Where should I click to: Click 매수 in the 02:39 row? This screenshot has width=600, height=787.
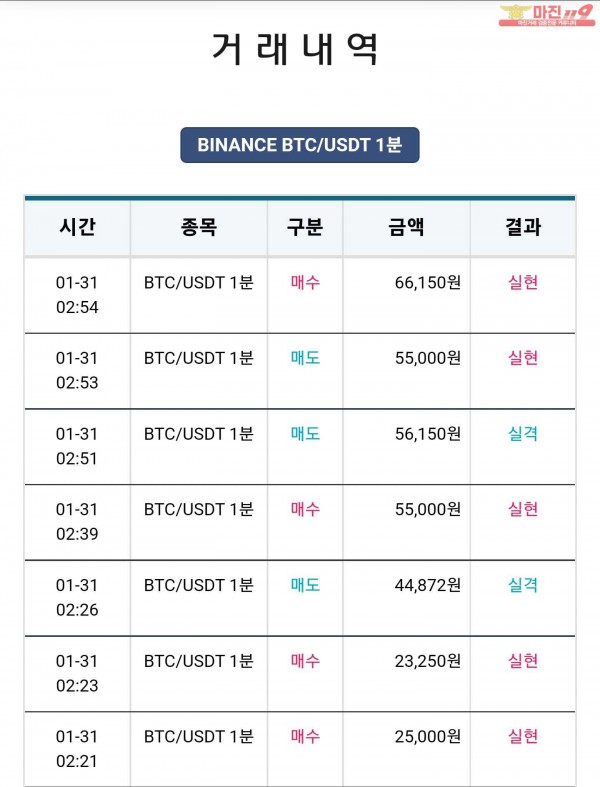tap(305, 509)
